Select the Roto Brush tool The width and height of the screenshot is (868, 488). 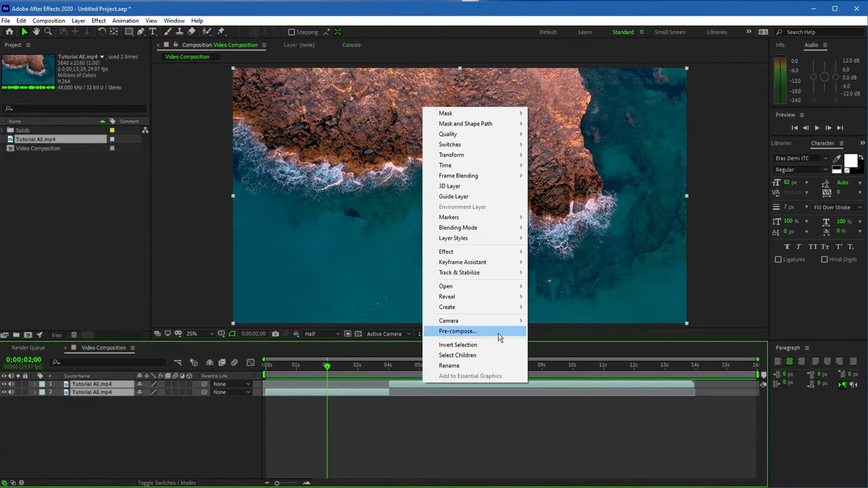pos(206,32)
